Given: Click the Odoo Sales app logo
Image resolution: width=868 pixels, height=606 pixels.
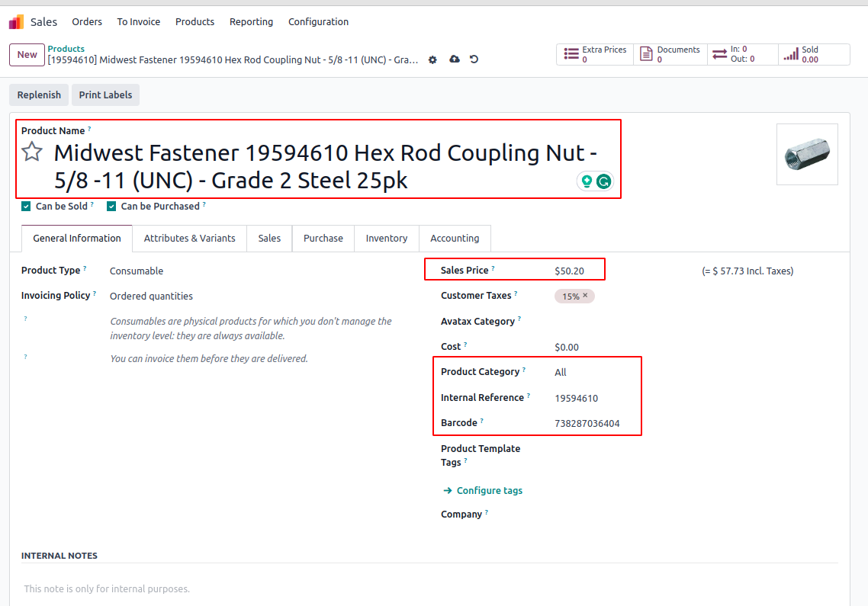Looking at the screenshot, I should click(16, 22).
